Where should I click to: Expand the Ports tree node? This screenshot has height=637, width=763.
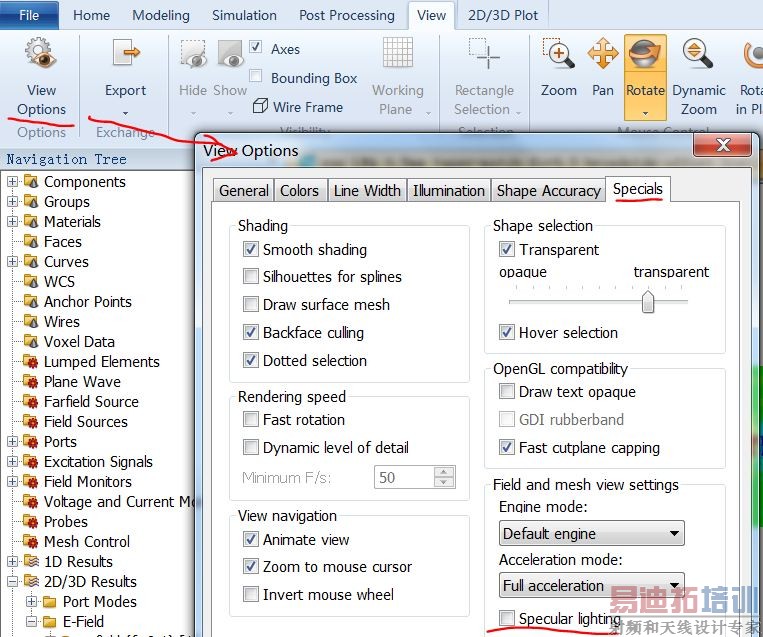[13, 441]
